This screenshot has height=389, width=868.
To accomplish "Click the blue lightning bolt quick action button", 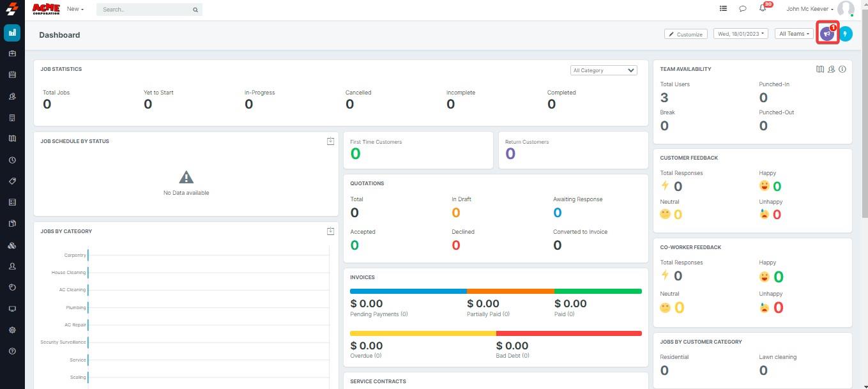I will tap(846, 34).
